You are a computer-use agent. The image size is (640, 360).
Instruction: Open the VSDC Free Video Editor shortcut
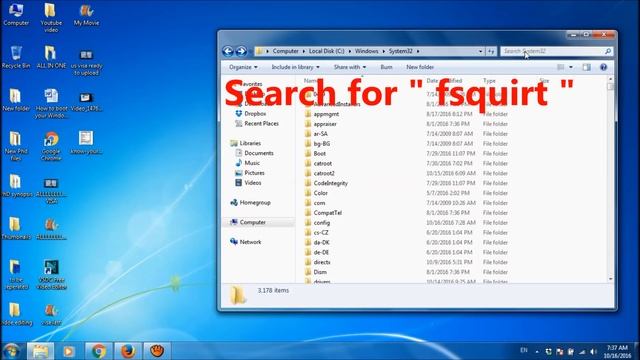(x=51, y=275)
